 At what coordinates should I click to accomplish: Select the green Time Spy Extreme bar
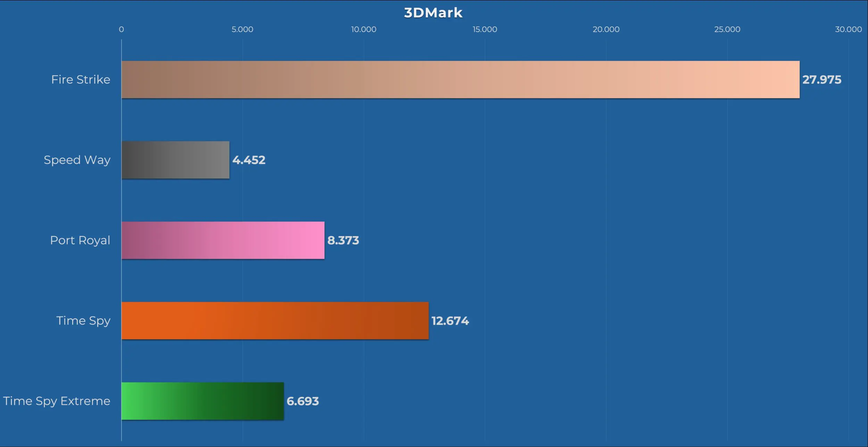(203, 401)
